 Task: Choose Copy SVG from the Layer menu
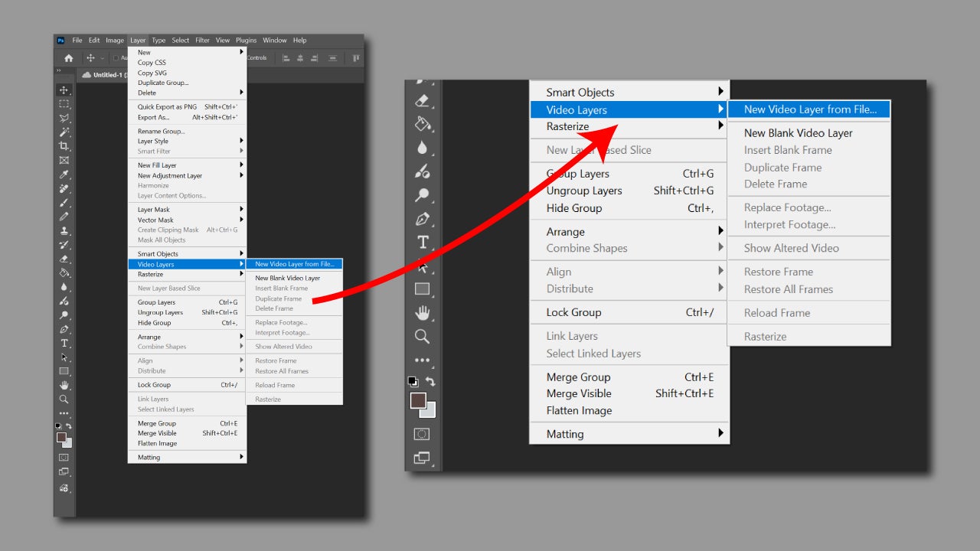pyautogui.click(x=152, y=73)
